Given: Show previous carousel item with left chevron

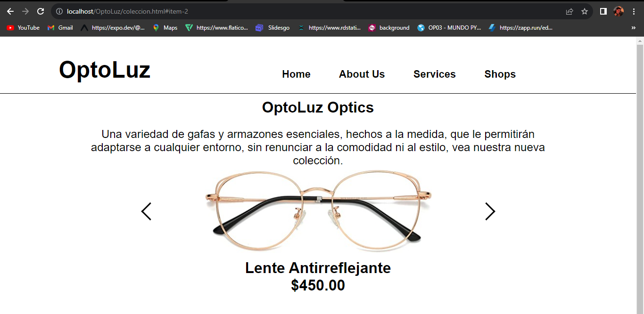Looking at the screenshot, I should pyautogui.click(x=146, y=211).
